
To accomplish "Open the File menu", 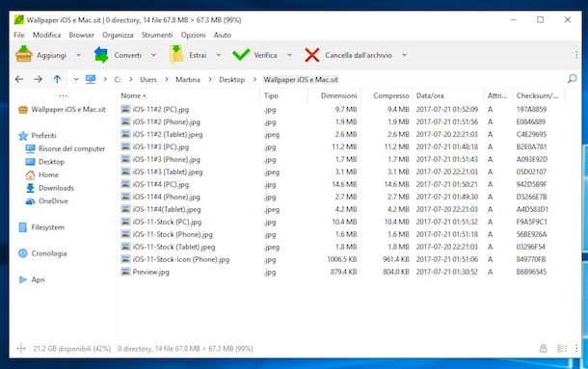I will [x=19, y=35].
